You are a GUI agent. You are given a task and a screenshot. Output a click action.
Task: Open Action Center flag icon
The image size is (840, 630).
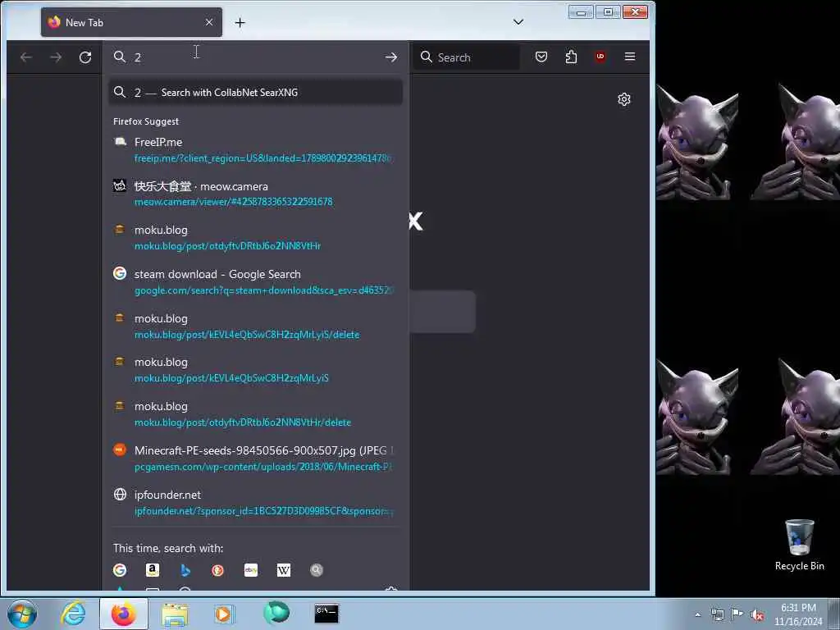click(x=737, y=614)
